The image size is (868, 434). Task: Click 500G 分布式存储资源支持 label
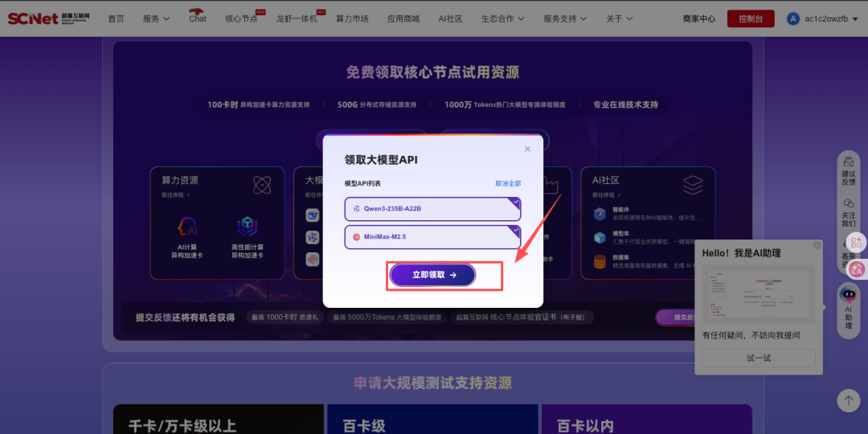(377, 104)
